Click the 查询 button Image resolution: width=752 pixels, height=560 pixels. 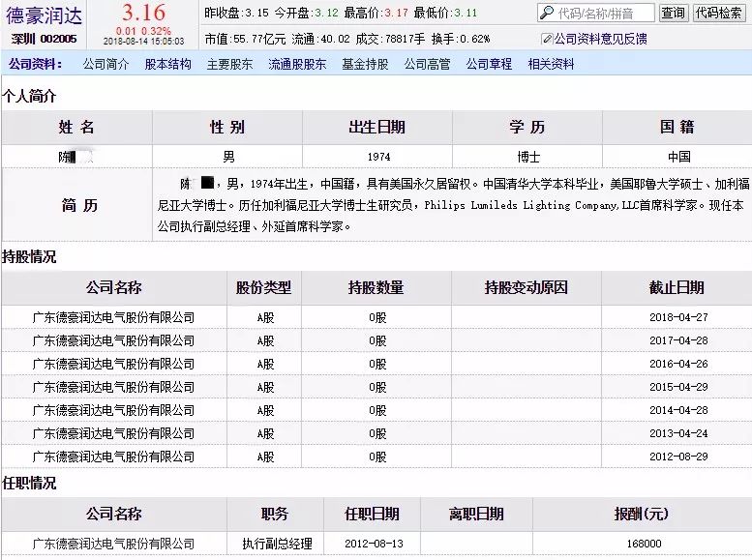(673, 13)
